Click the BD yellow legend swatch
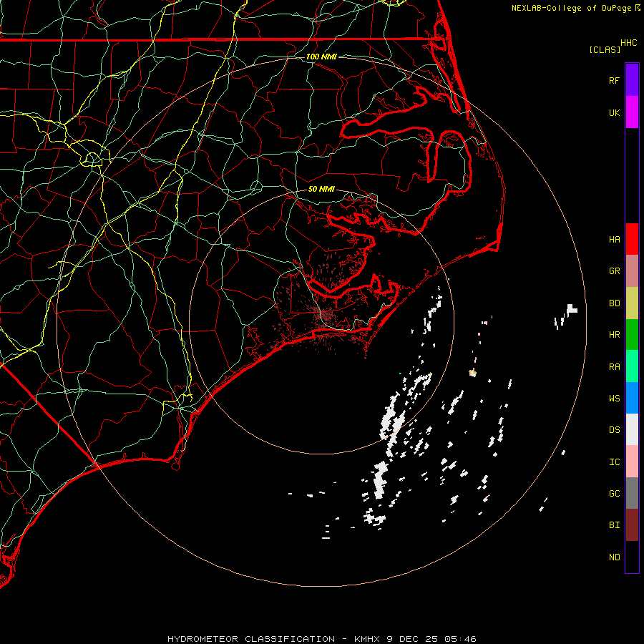Image resolution: width=644 pixels, height=644 pixels. (632, 303)
